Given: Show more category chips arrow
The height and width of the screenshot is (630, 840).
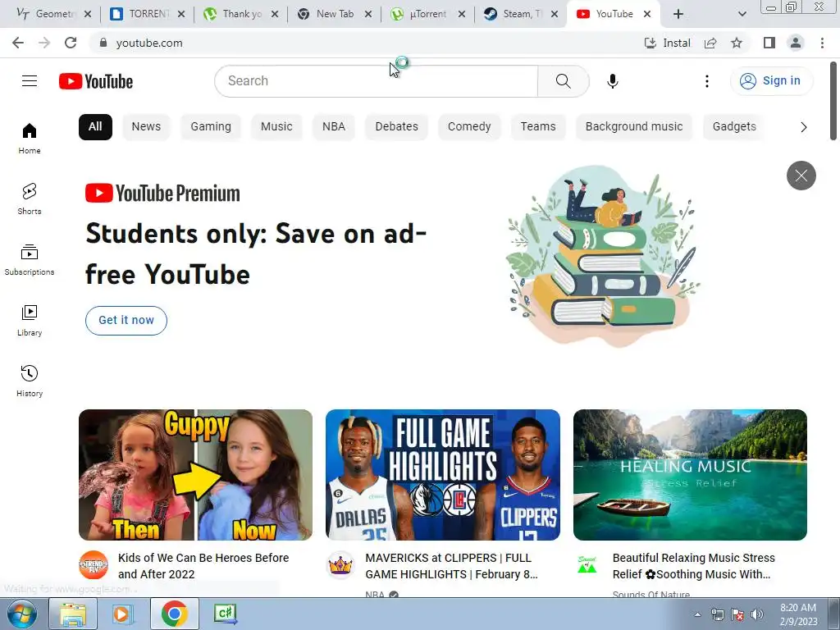Looking at the screenshot, I should pos(803,127).
